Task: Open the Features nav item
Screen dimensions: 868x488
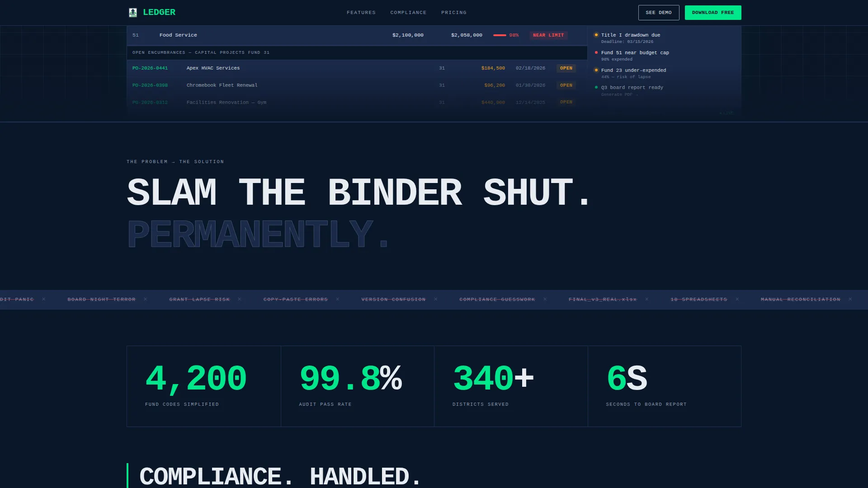Action: click(361, 13)
